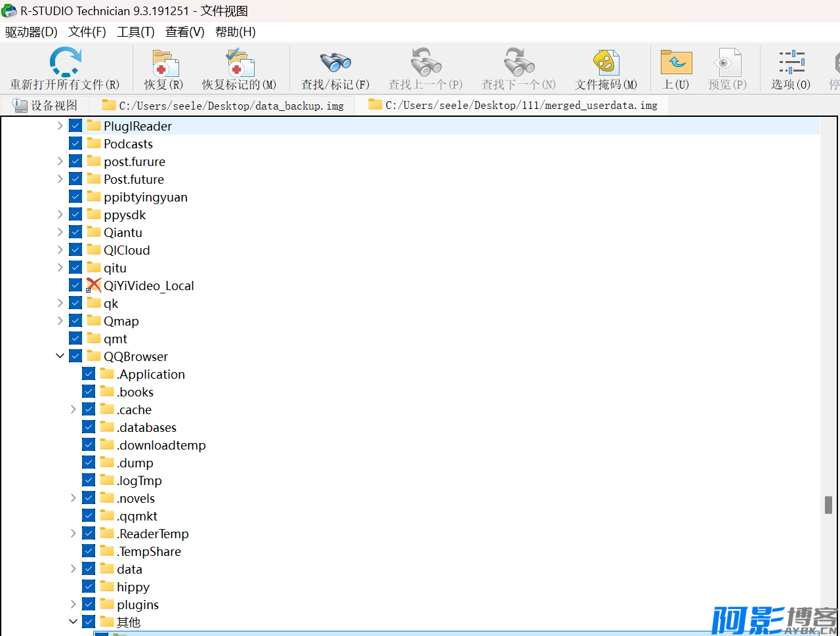Expand the .cache folder
This screenshot has height=636, width=840.
pos(73,409)
